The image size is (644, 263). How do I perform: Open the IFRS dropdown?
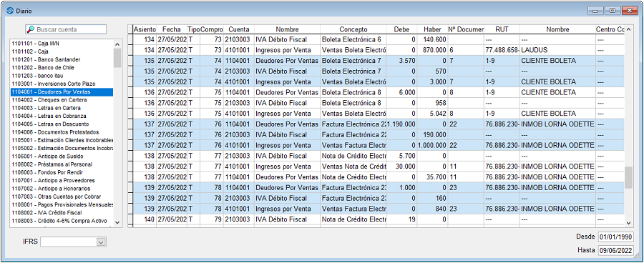[x=101, y=242]
